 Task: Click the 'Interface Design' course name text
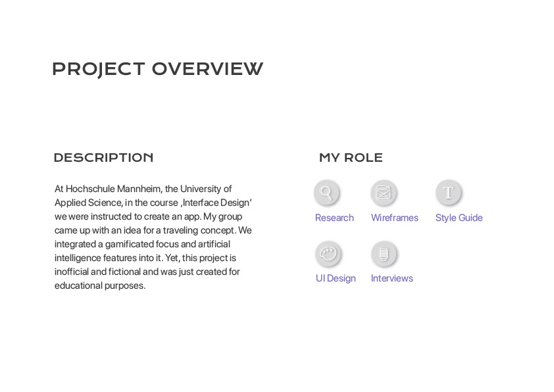tap(216, 203)
